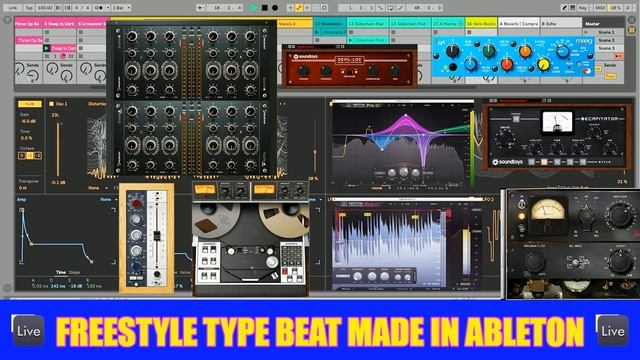The width and height of the screenshot is (640, 360).
Task: Click the VU meter on the black compressor
Action: point(548,211)
